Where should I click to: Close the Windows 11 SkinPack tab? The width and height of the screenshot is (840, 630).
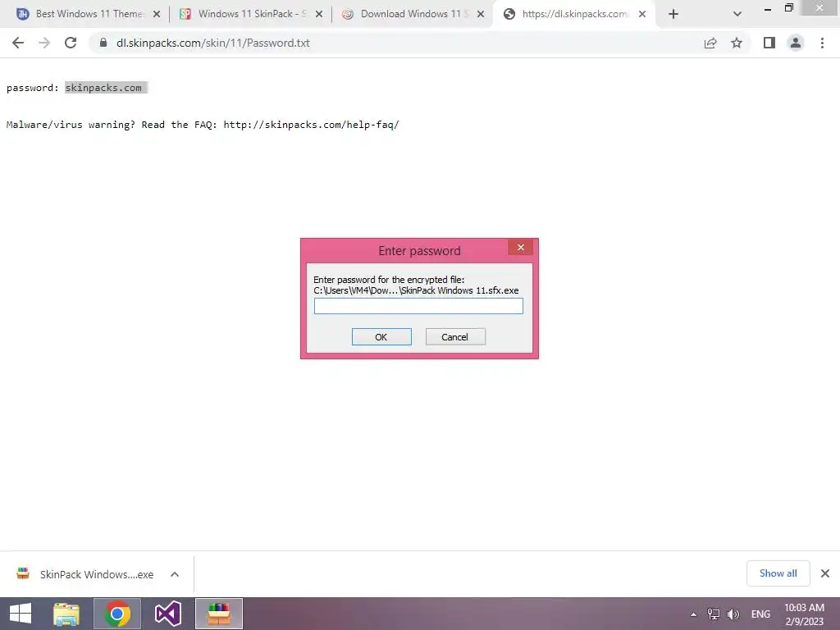[x=319, y=14]
